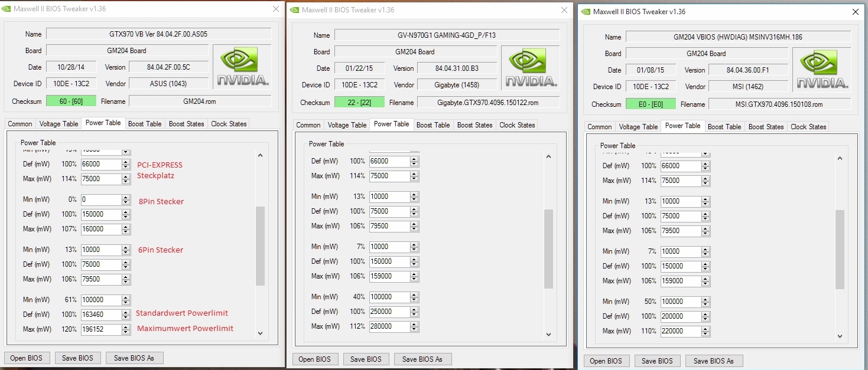Click the 159000 Max field in Gigabyte window
868x370 pixels.
tap(389, 276)
